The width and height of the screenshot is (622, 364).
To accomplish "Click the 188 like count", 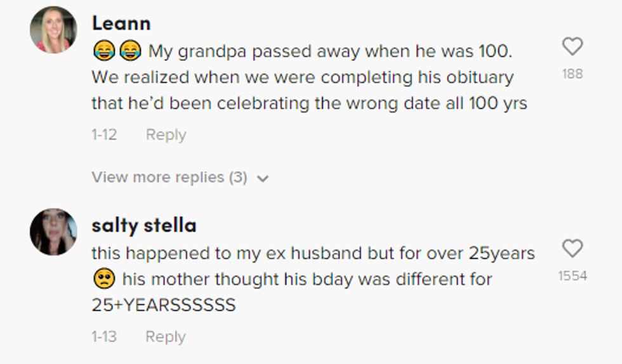I will (572, 74).
